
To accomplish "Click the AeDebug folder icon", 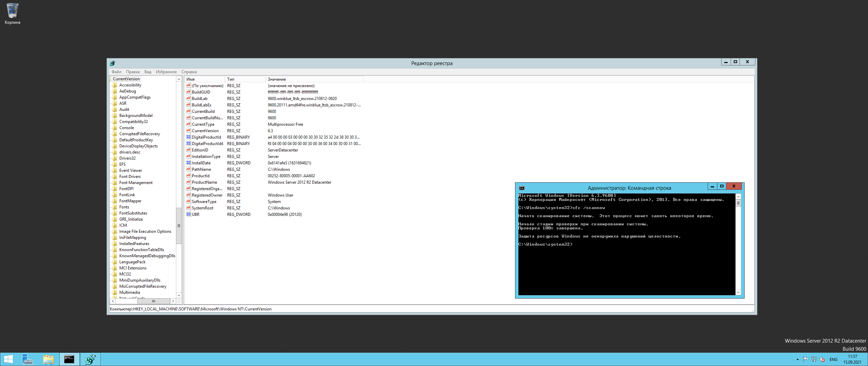I will click(x=115, y=91).
